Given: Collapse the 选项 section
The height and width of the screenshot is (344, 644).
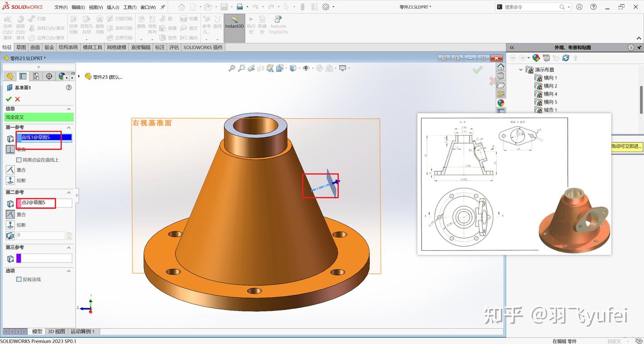Looking at the screenshot, I should 69,271.
